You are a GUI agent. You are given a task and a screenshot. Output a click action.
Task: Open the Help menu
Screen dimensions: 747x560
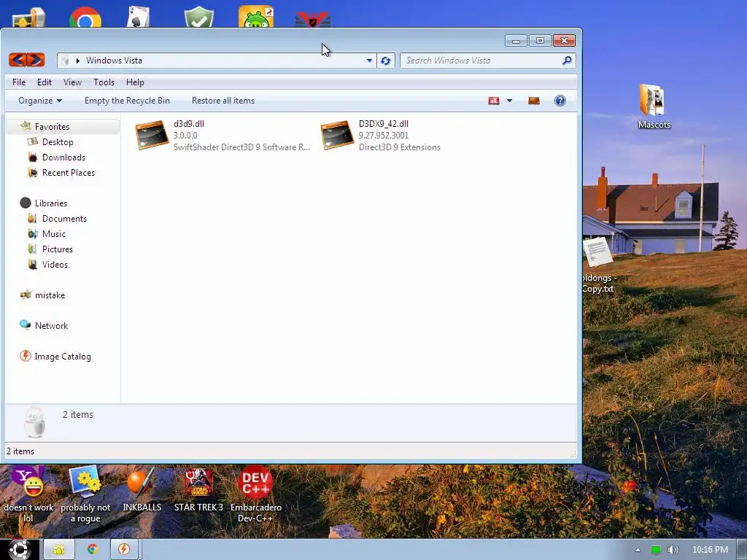tap(135, 82)
